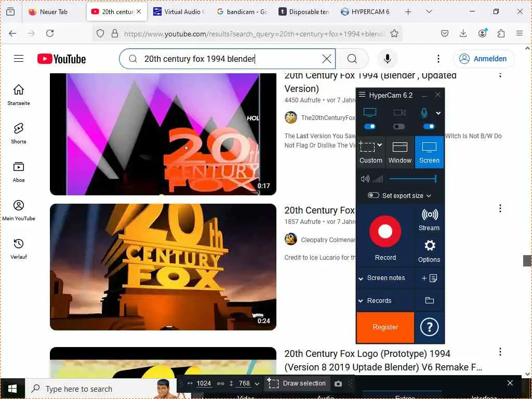
Task: Open Custom region dropdown arrow
Action: (x=380, y=145)
